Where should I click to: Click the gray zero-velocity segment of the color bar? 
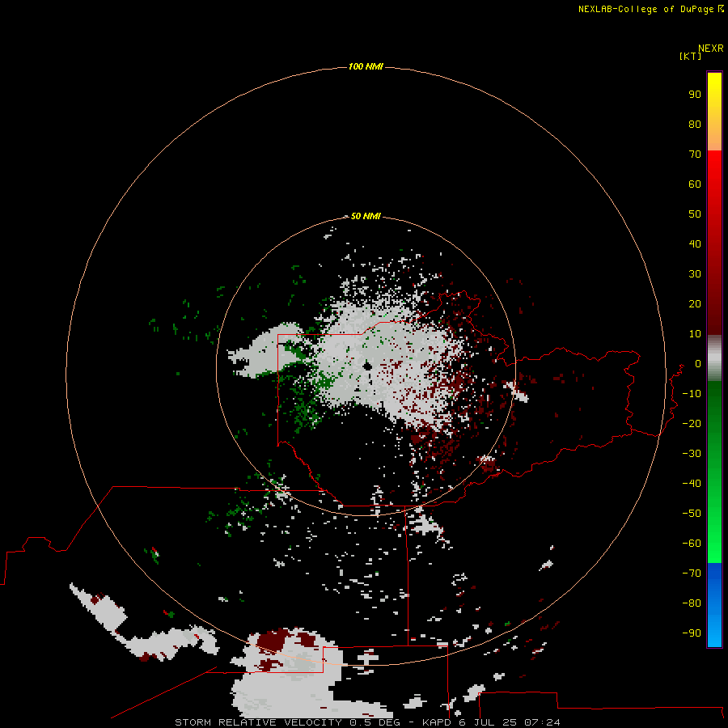(714, 358)
